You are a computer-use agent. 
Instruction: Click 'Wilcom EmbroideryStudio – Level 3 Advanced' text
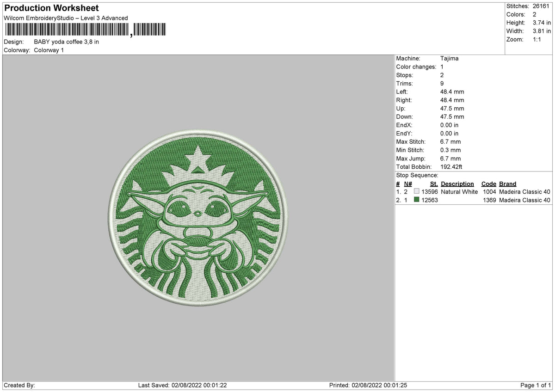[x=66, y=18]
